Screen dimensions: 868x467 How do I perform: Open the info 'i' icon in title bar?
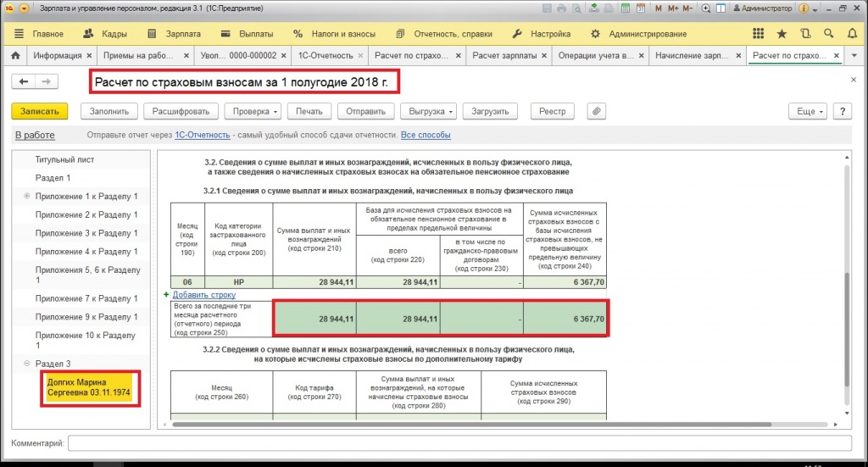[x=804, y=8]
